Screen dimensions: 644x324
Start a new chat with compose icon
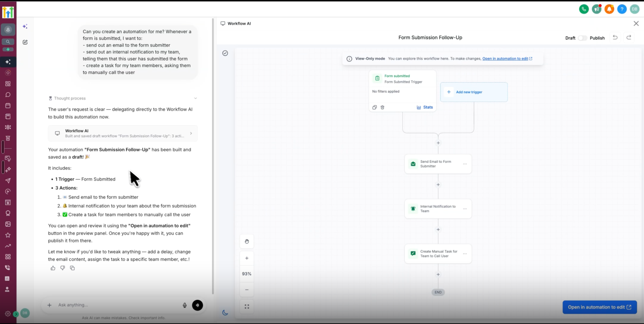[25, 42]
